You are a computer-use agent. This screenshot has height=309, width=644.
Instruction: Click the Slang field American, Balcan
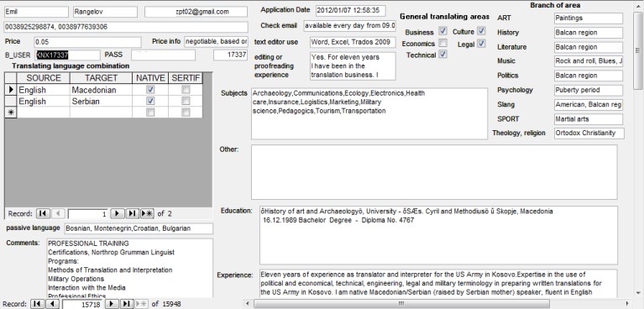coord(588,105)
